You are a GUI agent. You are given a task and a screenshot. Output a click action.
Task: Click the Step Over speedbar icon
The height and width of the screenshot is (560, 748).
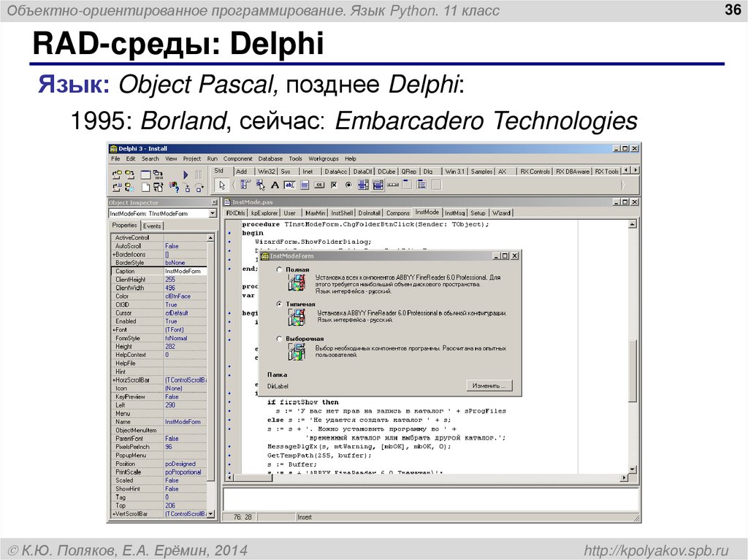pos(199,188)
